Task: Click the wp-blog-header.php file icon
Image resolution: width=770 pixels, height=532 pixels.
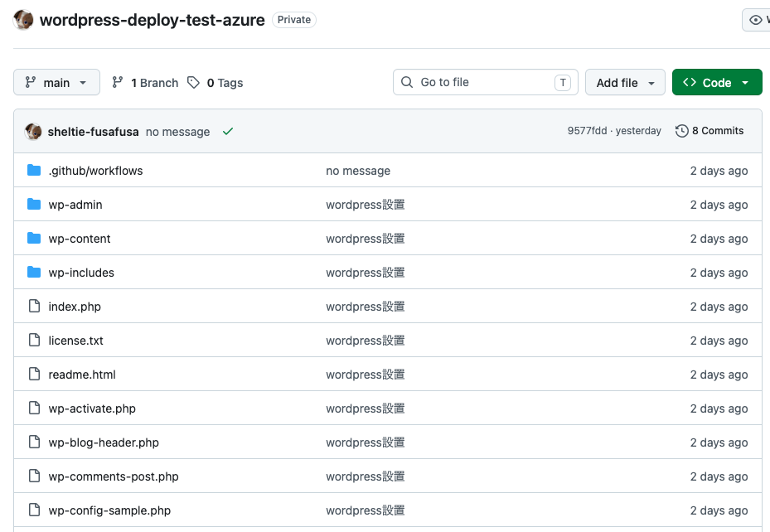Action: pyautogui.click(x=34, y=442)
